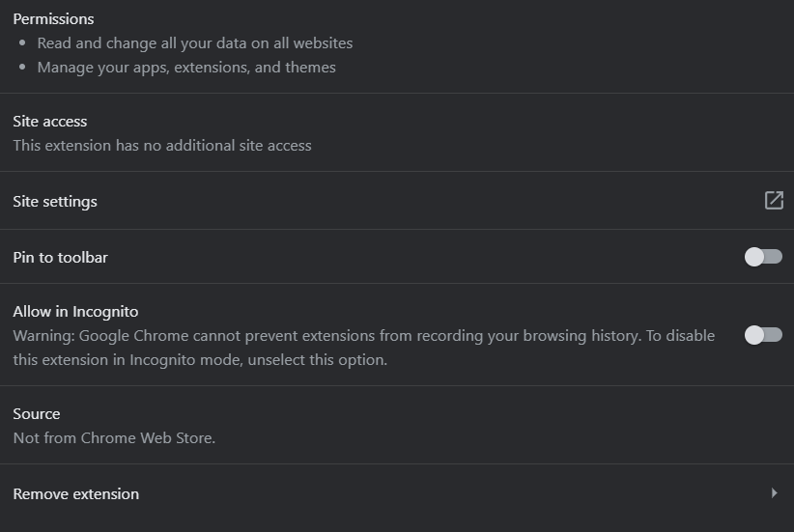Select the Site access heading
This screenshot has width=794, height=532.
point(49,122)
